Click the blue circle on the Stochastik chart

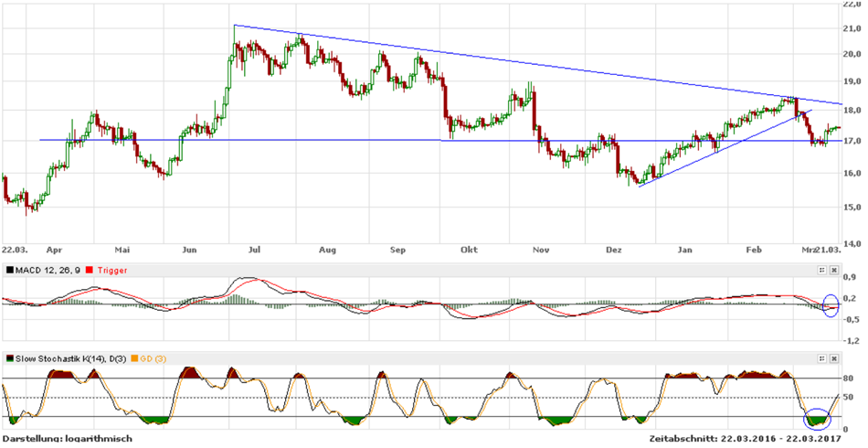click(816, 420)
